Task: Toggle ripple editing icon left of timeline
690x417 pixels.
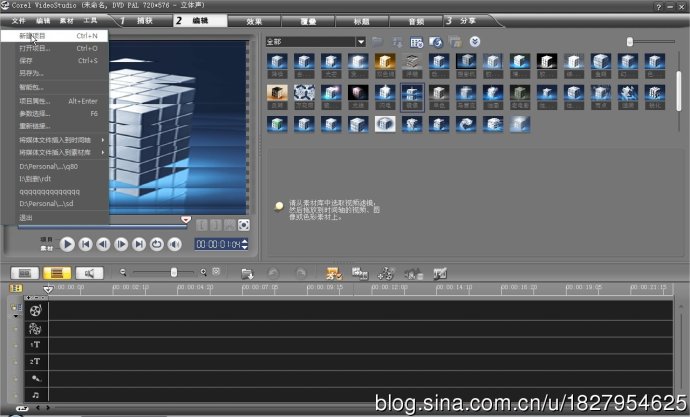Action: click(x=16, y=309)
